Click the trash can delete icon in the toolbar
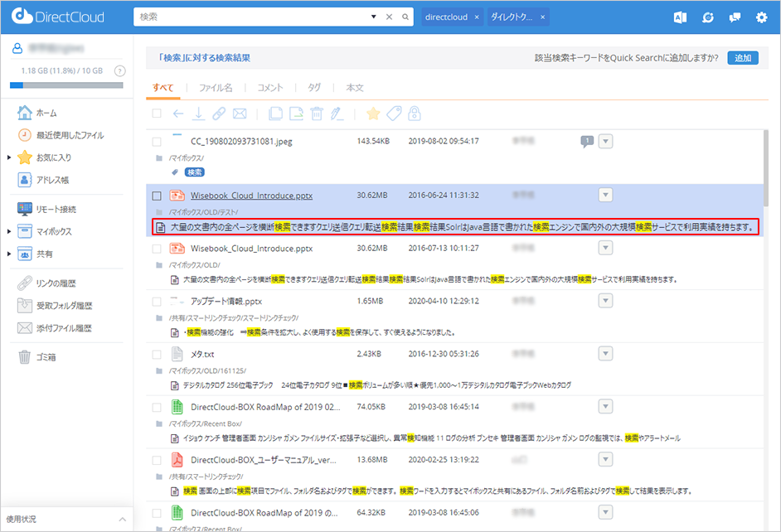 [x=316, y=114]
